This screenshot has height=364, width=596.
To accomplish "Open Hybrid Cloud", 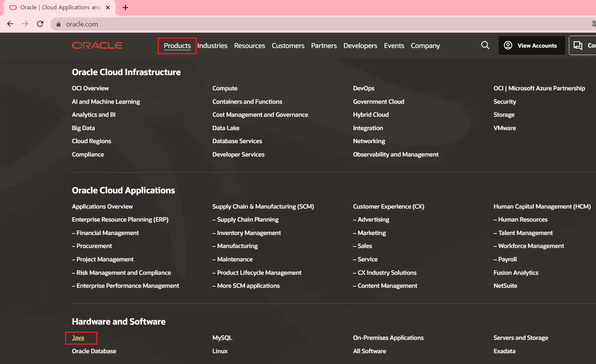I will pos(371,115).
